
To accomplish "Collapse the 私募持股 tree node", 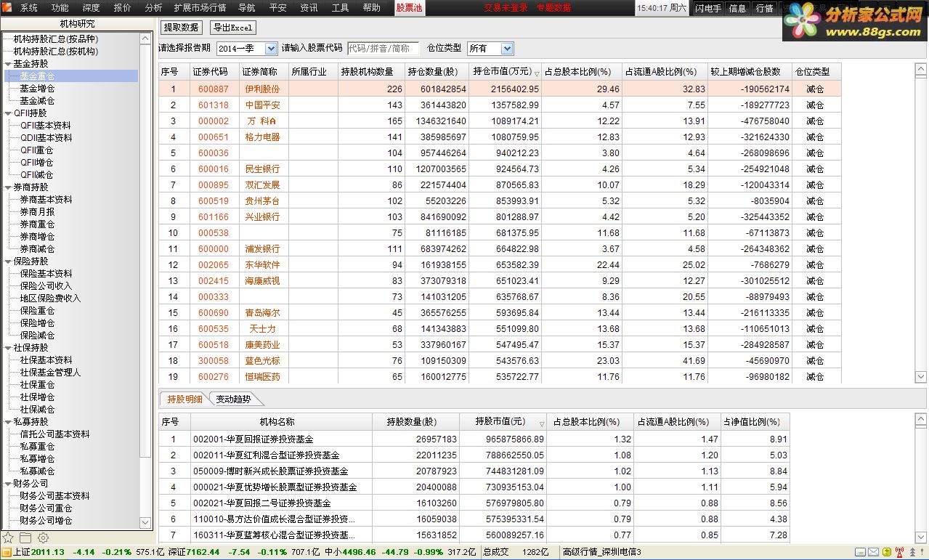I will tap(7, 422).
